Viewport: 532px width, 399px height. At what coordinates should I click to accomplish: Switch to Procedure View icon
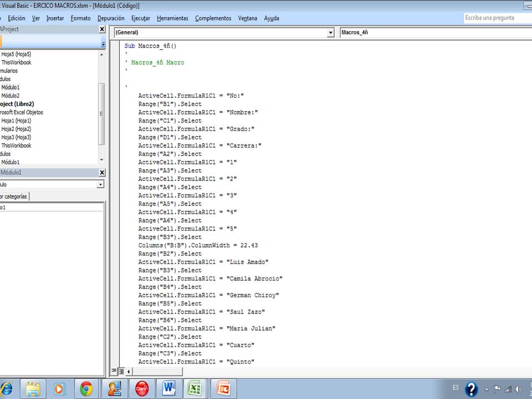coord(114,371)
